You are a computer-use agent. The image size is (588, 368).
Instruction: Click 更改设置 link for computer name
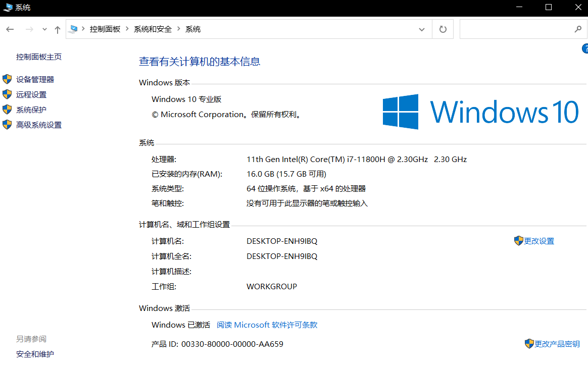pos(539,241)
